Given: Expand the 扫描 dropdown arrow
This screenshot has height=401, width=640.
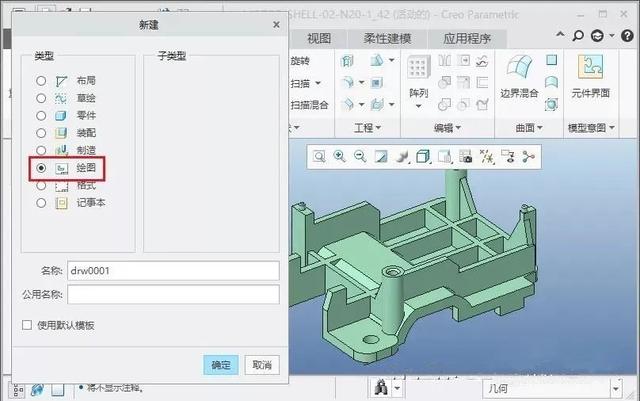Looking at the screenshot, I should [x=318, y=83].
